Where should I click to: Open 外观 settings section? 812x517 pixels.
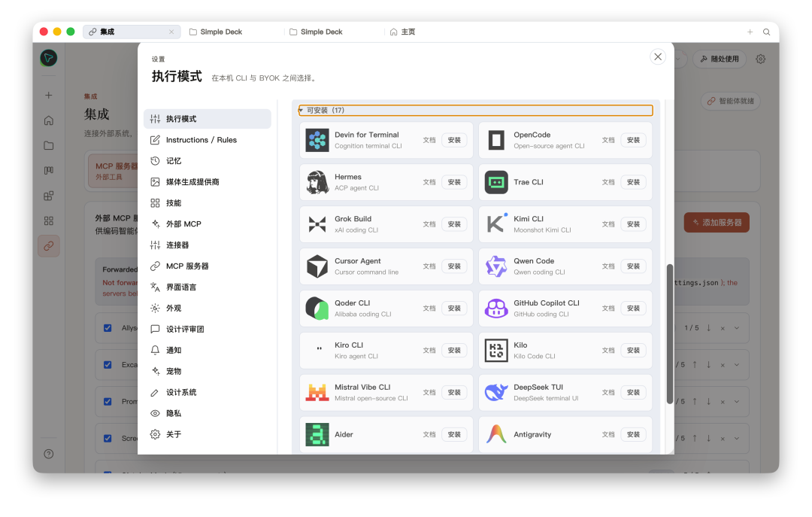click(x=208, y=308)
